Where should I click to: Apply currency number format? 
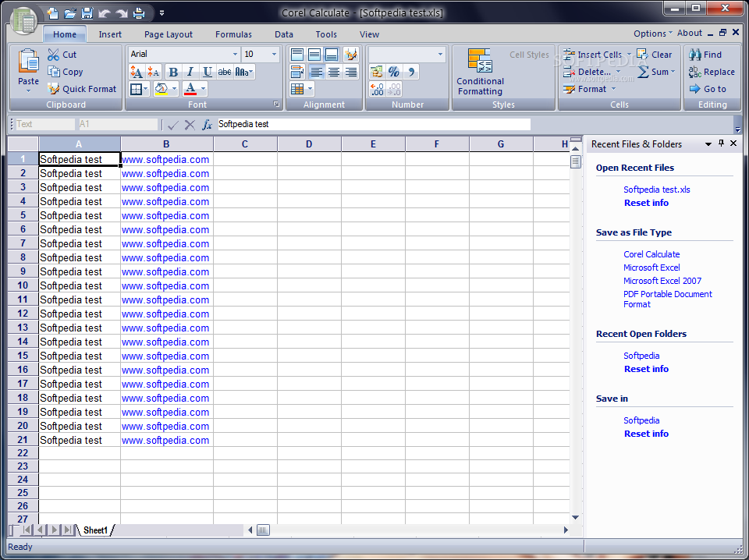click(376, 72)
